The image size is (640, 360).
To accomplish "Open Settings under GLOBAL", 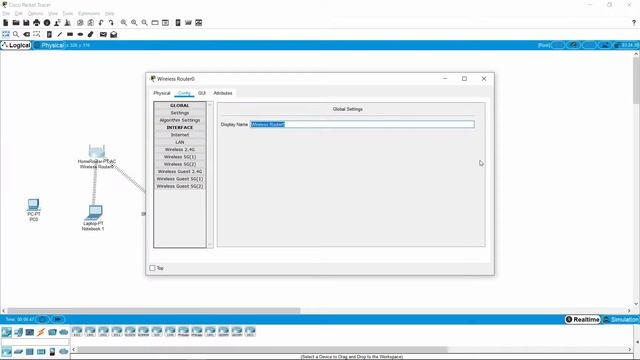I will pos(180,113).
